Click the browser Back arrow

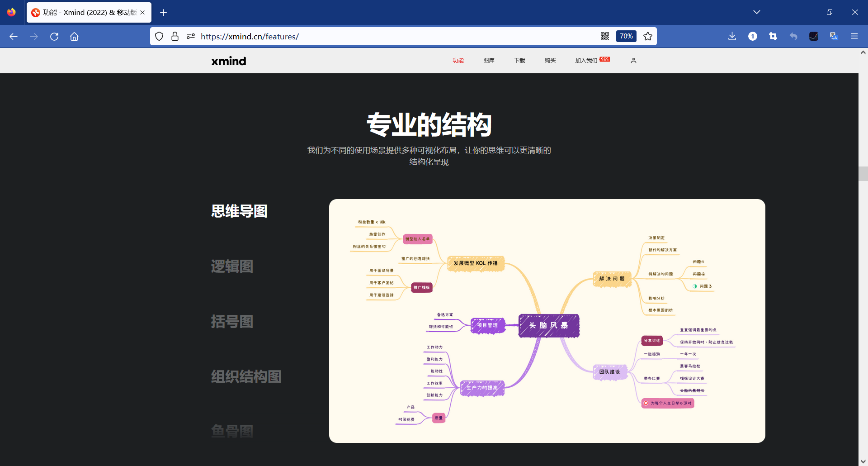pyautogui.click(x=14, y=37)
